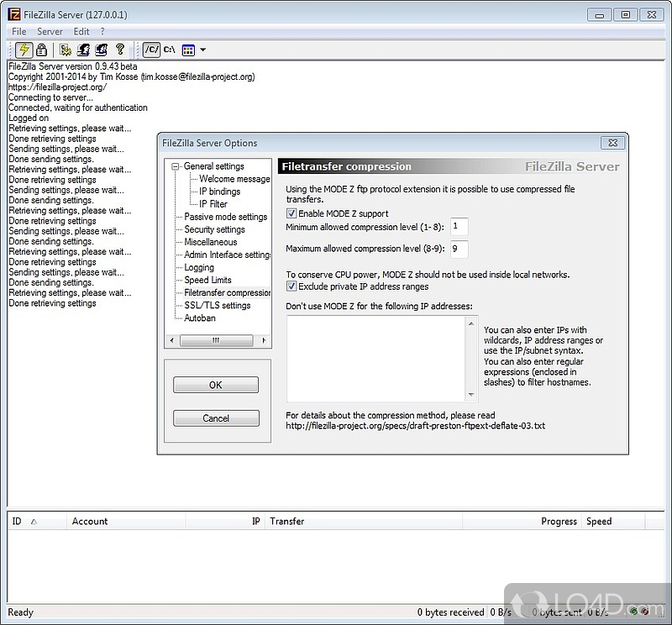The image size is (672, 625).
Task: Click the settings tree's horizontal scrollbar thumb
Action: pyautogui.click(x=216, y=341)
